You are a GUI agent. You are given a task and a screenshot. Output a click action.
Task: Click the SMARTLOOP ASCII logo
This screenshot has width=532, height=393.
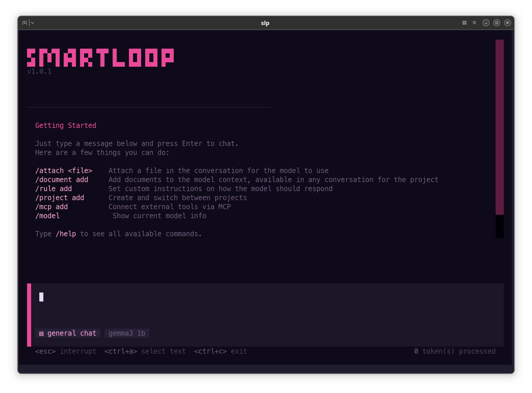tap(100, 58)
